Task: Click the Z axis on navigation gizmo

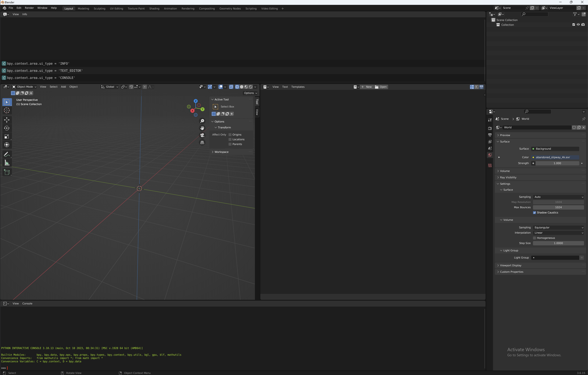Action: 196,101
